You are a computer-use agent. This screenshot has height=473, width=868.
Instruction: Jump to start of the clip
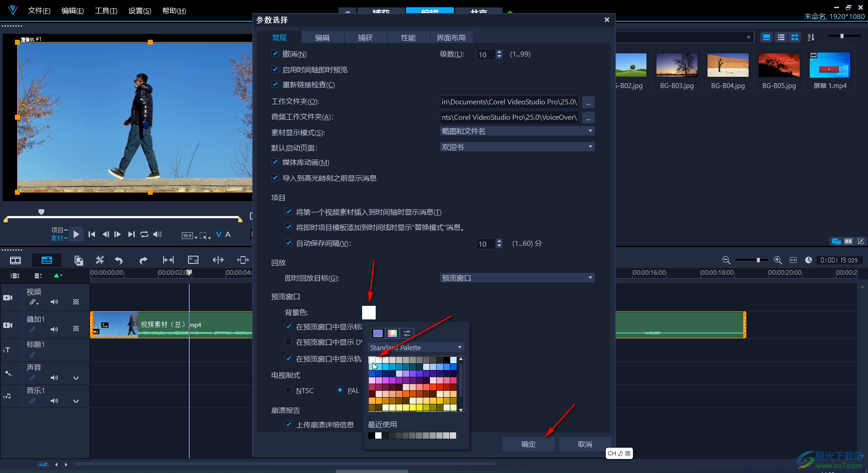[x=92, y=234]
